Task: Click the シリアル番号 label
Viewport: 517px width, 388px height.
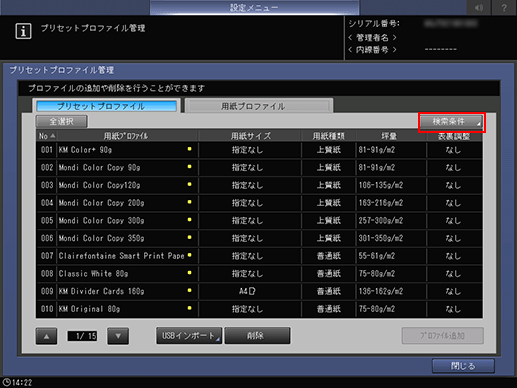Action: point(374,24)
